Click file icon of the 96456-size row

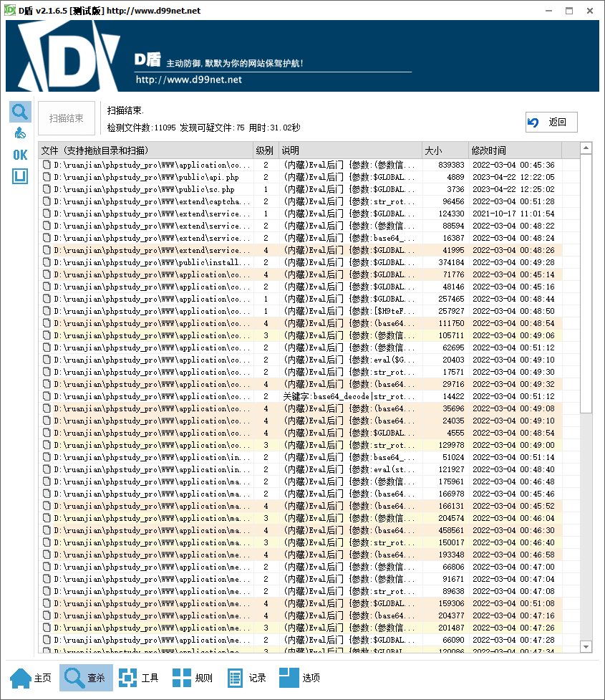(x=47, y=201)
